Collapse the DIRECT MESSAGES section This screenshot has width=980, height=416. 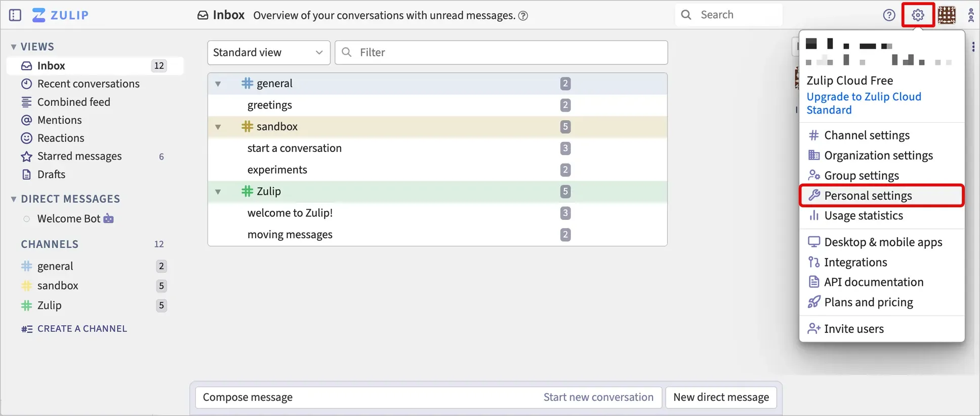(14, 199)
